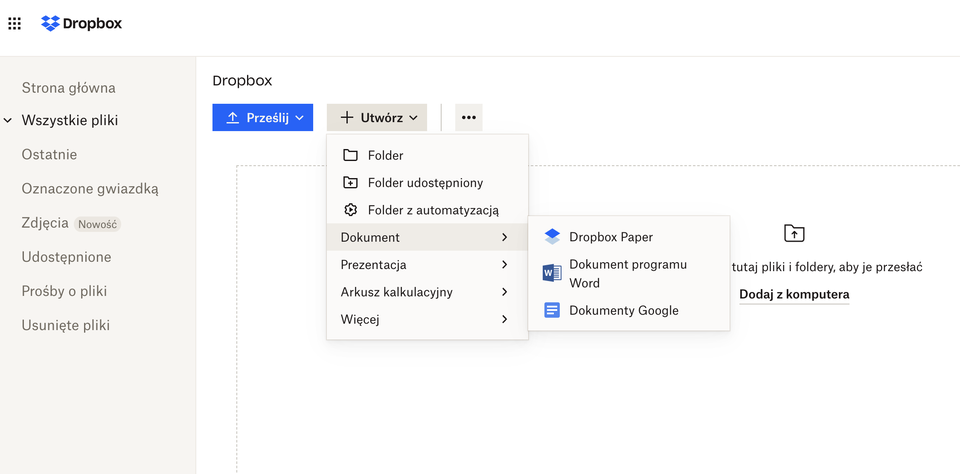Open the app grid launcher icon

point(14,24)
